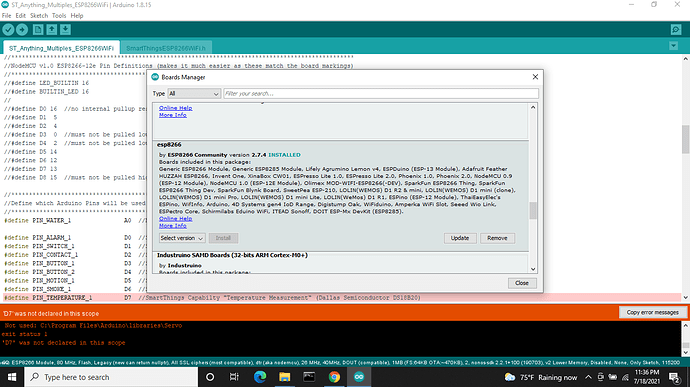Expand the Select version dropdown
The image size is (690, 387).
coord(182,238)
